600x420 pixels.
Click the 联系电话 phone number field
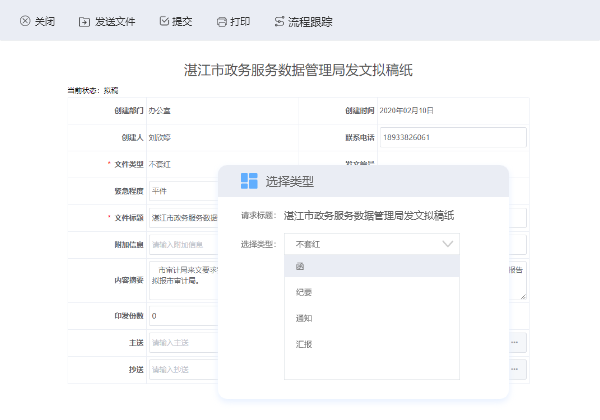[x=451, y=137]
